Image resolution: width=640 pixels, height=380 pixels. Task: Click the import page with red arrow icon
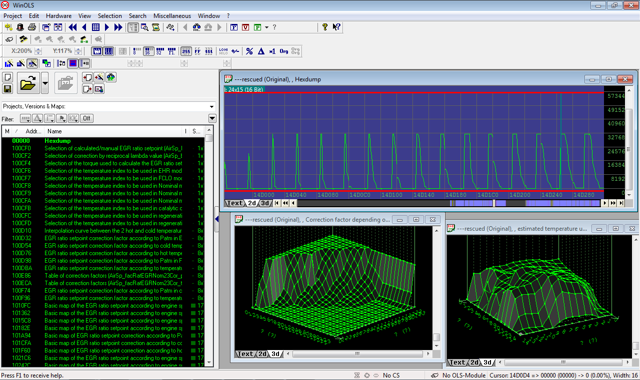click(x=87, y=77)
